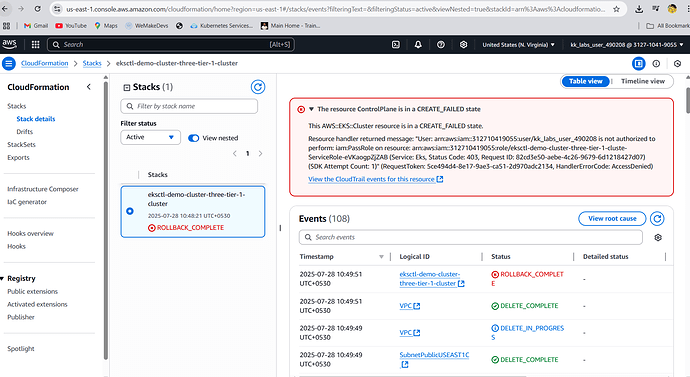Click the View root cause button
Screen dimensions: 690x377
[612, 219]
